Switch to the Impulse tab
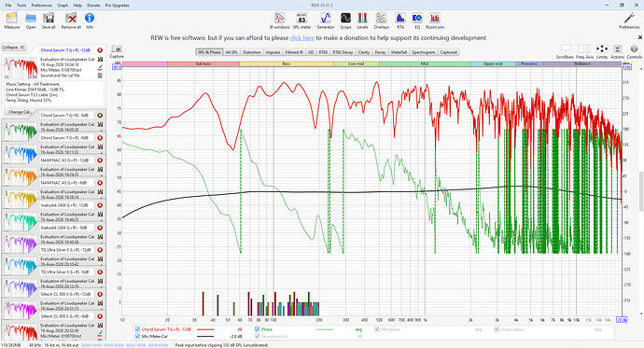 click(x=273, y=52)
